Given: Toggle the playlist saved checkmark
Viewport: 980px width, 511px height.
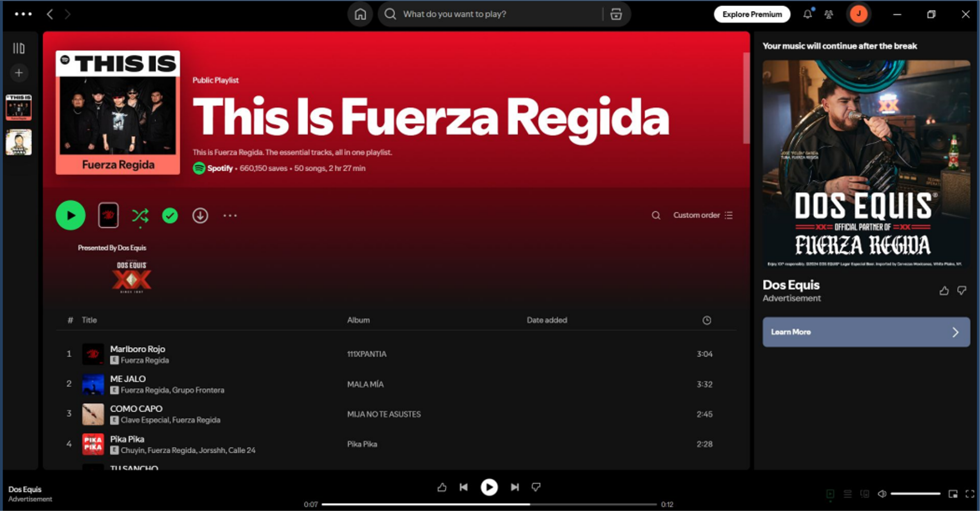Looking at the screenshot, I should (x=170, y=215).
